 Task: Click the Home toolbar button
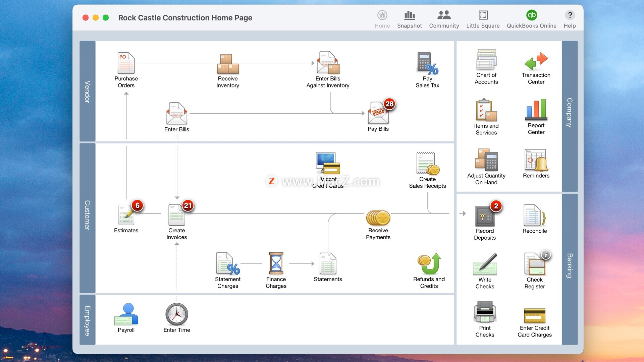click(382, 19)
